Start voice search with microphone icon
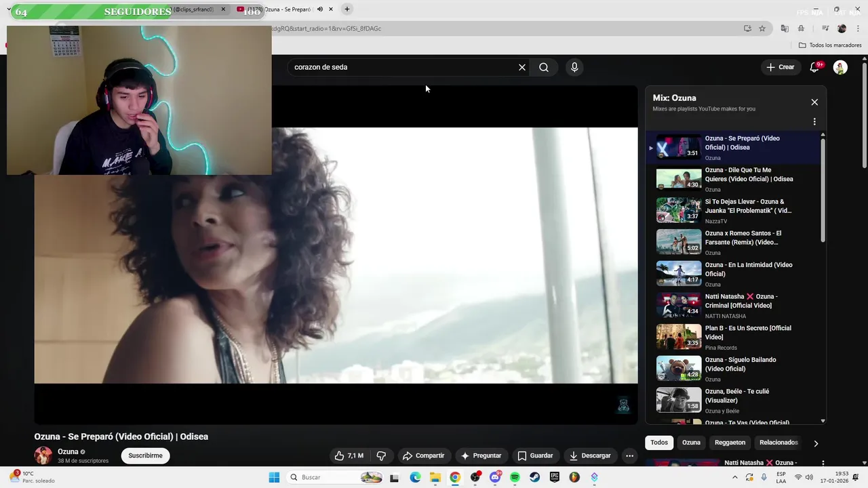Screen dimensions: 868x488 [x=574, y=67]
